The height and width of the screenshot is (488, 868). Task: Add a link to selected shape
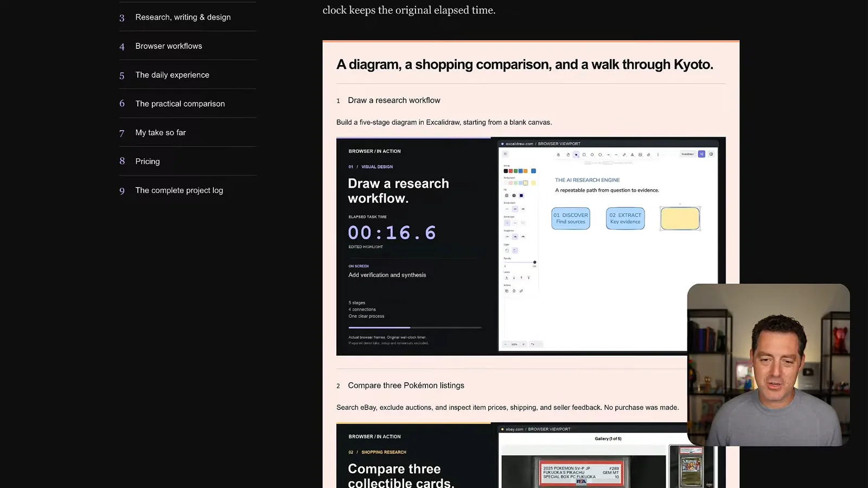pyautogui.click(x=521, y=291)
